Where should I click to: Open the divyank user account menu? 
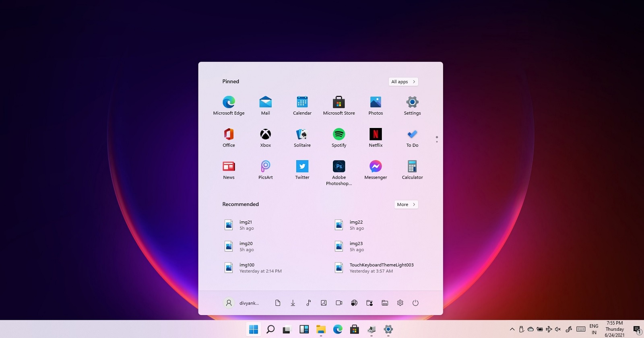click(242, 303)
